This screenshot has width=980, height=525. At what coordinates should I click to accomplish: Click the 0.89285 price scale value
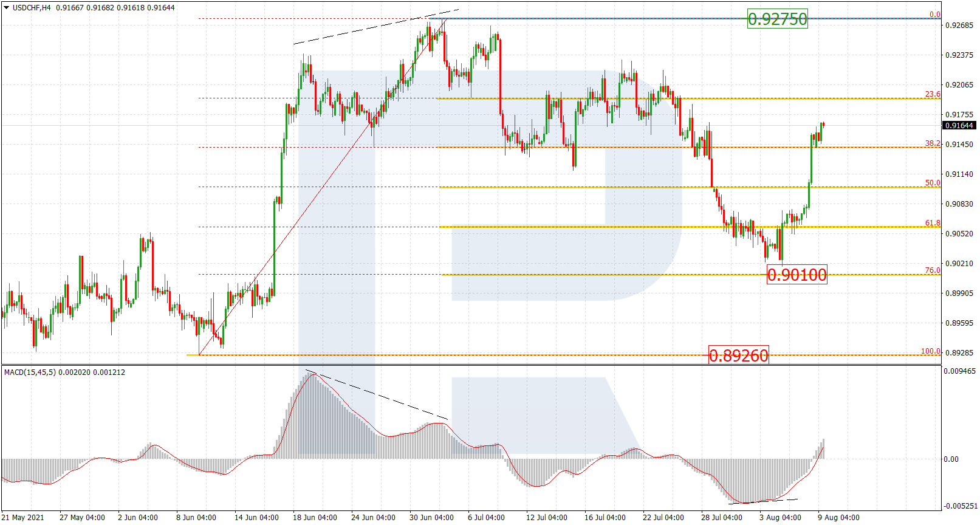[x=959, y=353]
